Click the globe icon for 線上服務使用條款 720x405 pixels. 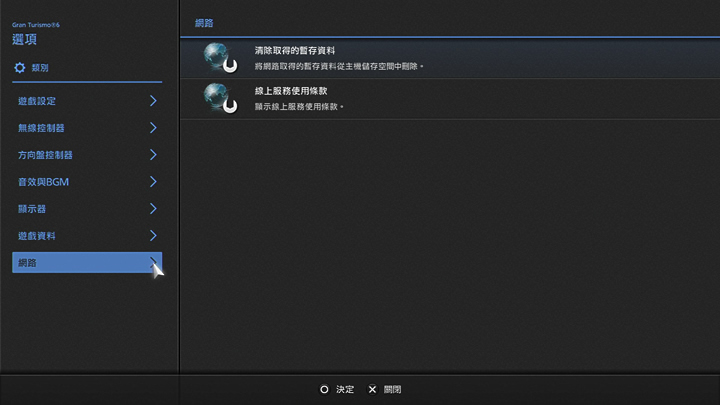218,97
